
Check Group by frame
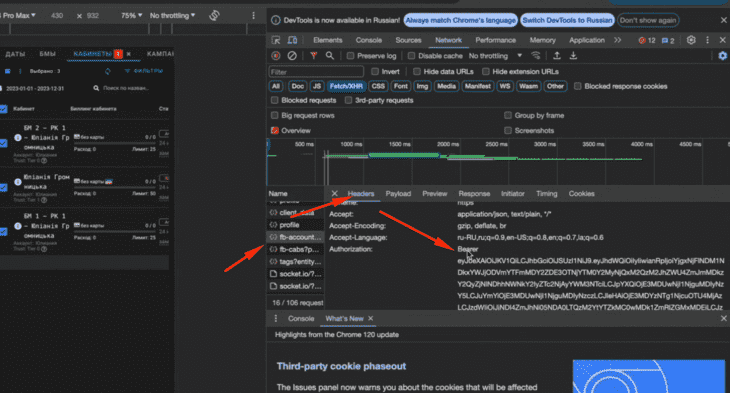[508, 115]
